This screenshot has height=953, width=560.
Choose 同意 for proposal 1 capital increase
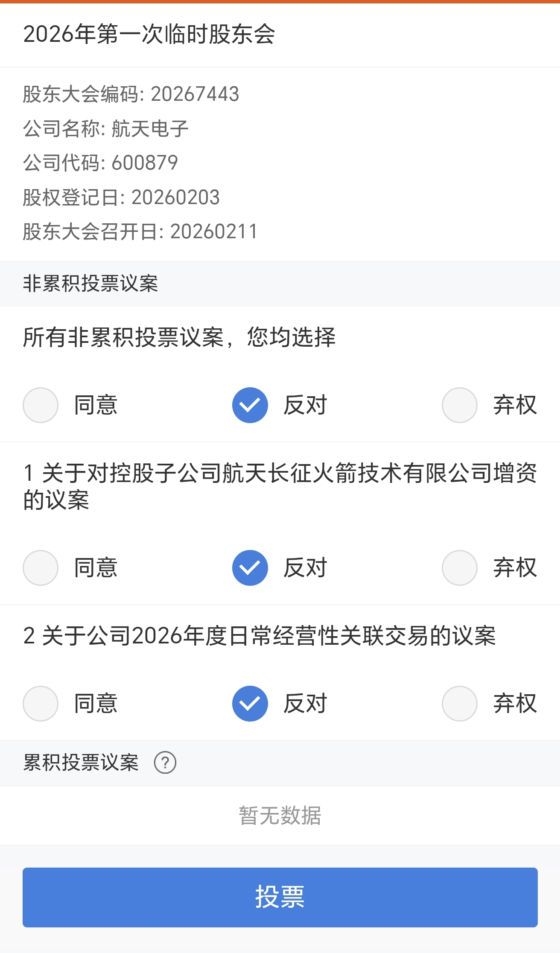41,568
